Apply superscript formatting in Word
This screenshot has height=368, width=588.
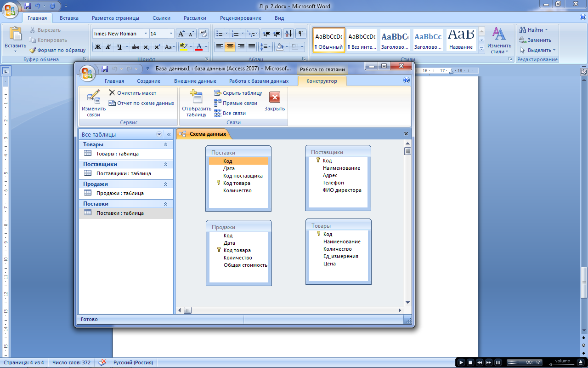click(x=157, y=47)
